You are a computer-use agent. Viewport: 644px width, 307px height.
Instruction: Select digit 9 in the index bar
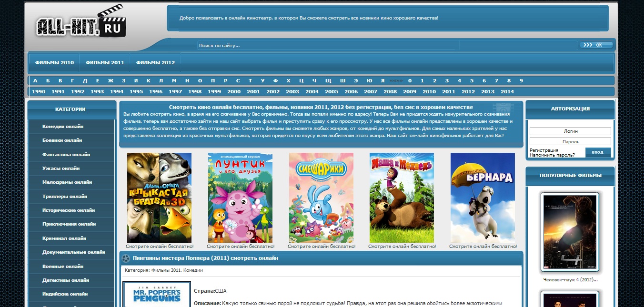pos(521,81)
